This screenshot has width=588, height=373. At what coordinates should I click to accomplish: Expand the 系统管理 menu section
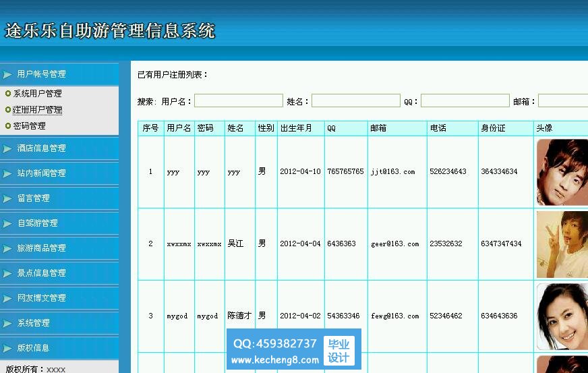[59, 323]
